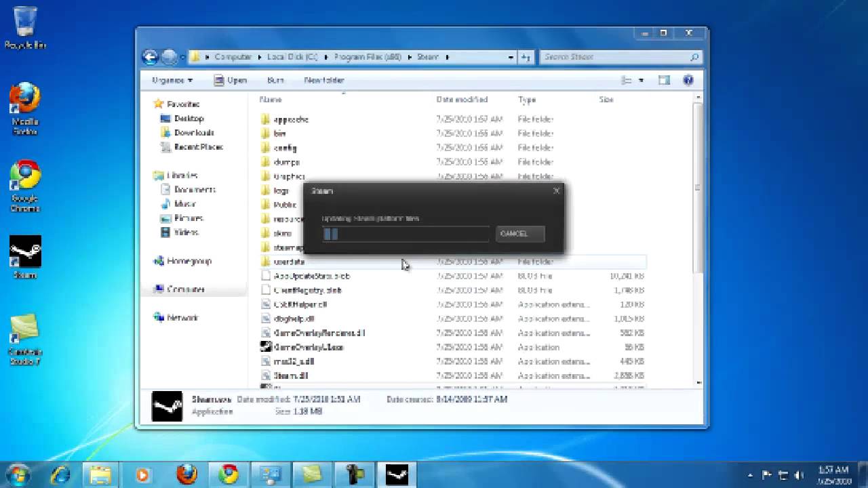The image size is (868, 488).
Task: Click Local Disk (C:) in the address bar
Action: [292, 57]
